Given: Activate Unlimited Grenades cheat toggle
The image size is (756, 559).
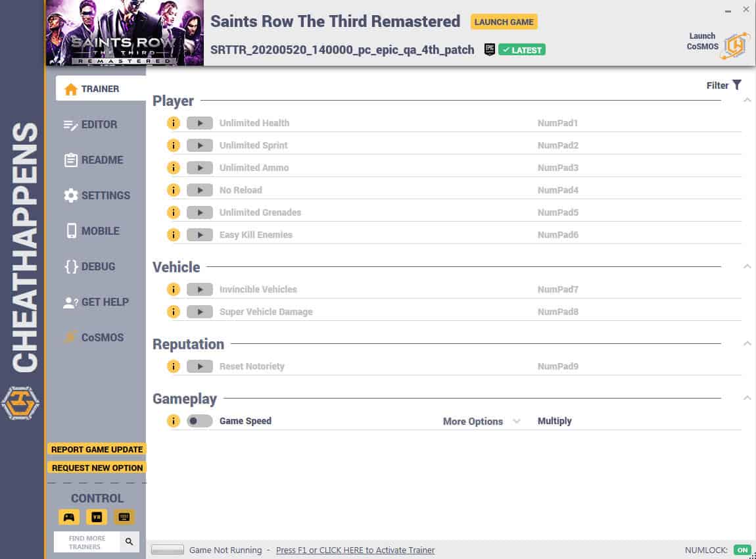Looking at the screenshot, I should [200, 212].
